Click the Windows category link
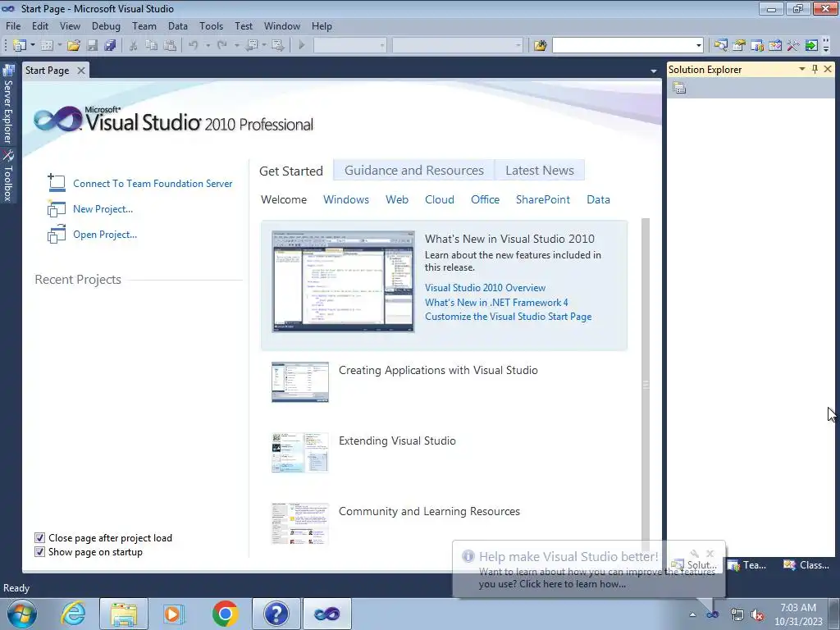The image size is (840, 630). [346, 199]
